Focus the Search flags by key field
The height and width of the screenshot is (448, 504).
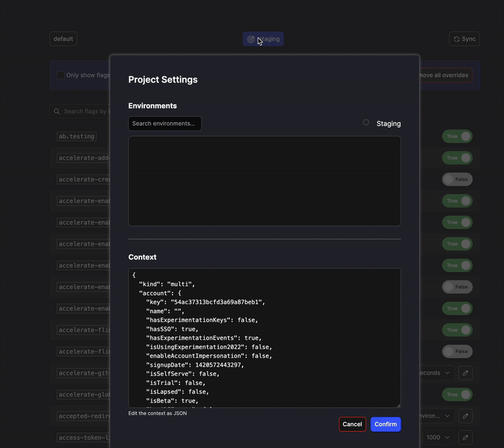coord(80,111)
